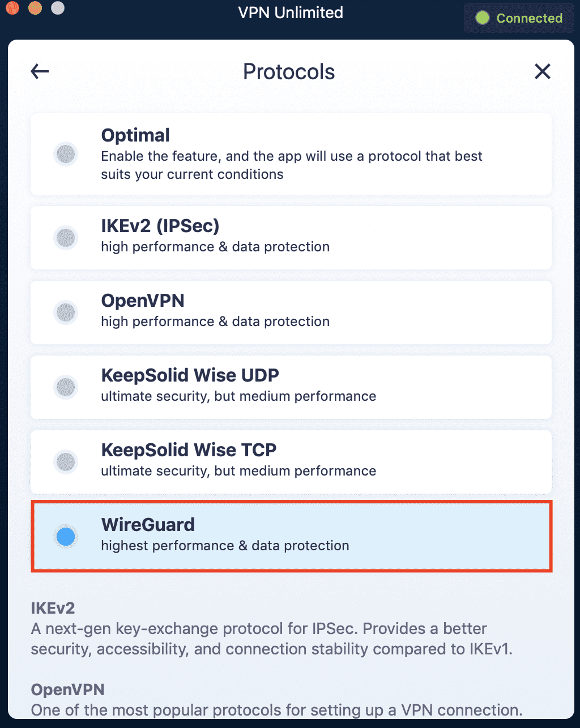Screen dimensions: 580x728
Task: Close the Protocols panel with X
Action: pos(542,71)
